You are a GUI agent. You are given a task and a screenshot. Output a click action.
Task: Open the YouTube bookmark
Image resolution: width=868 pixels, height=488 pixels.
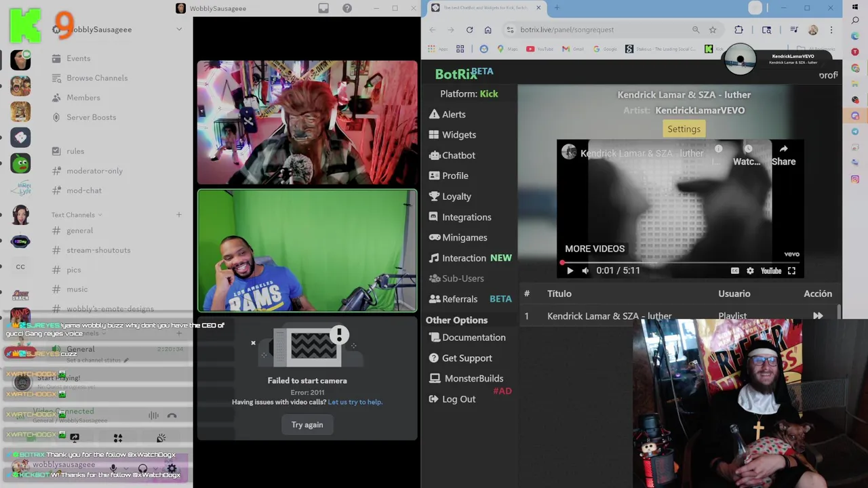click(540, 49)
